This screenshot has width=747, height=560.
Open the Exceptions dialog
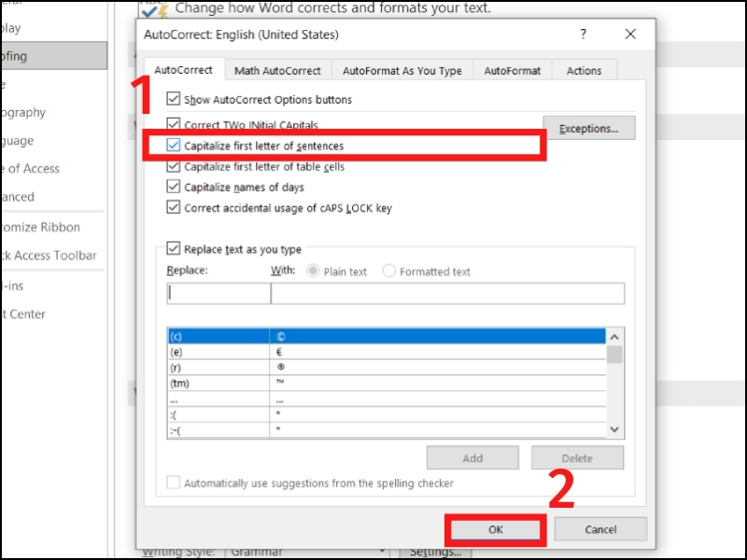click(x=589, y=128)
